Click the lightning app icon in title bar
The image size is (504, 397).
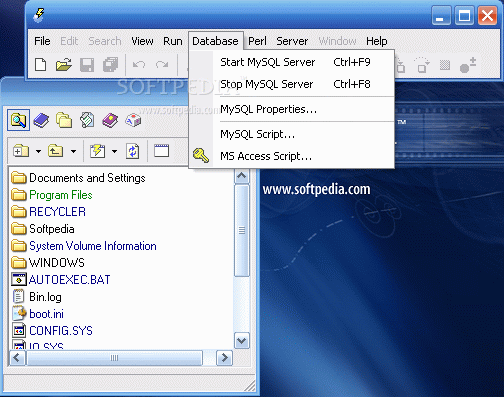point(39,16)
